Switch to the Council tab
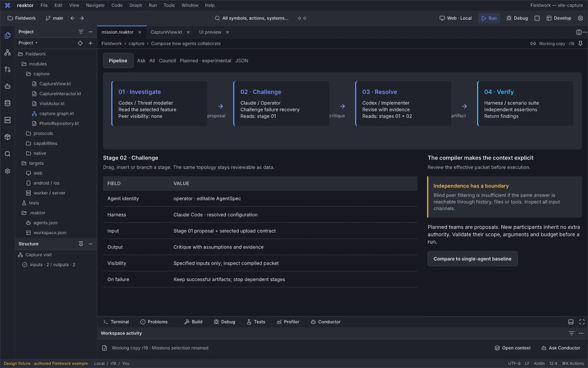 pyautogui.click(x=167, y=61)
